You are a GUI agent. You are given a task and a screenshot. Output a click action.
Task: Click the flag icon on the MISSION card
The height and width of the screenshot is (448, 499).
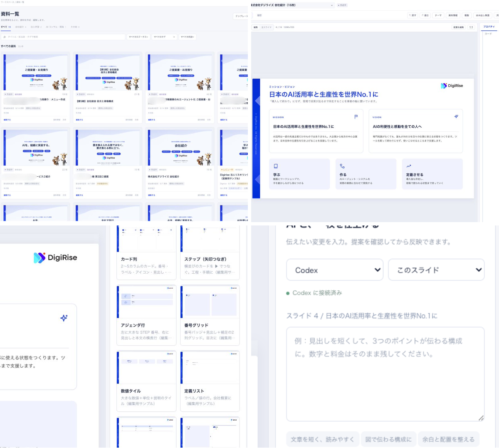pos(356,117)
